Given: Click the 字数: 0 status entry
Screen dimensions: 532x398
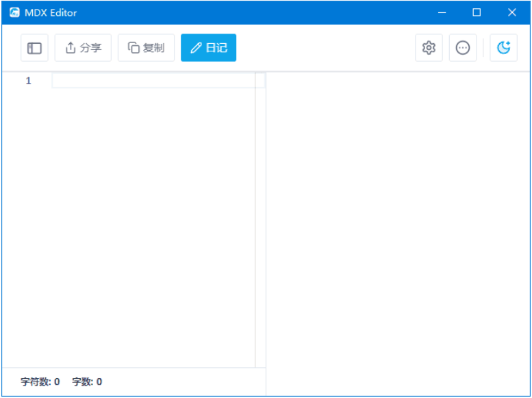Looking at the screenshot, I should 87,382.
